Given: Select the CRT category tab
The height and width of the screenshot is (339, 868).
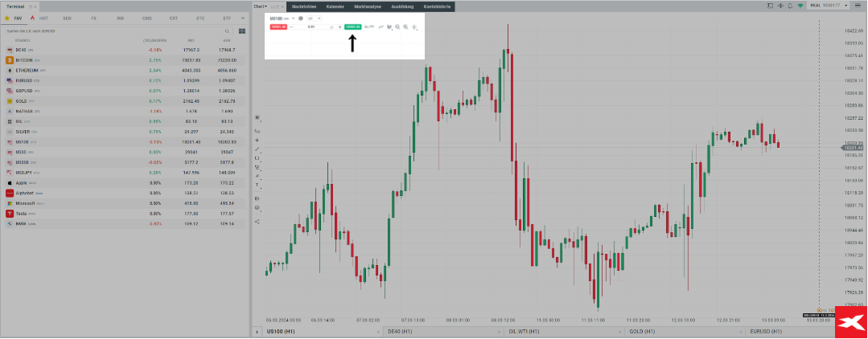Looking at the screenshot, I should pyautogui.click(x=174, y=18).
